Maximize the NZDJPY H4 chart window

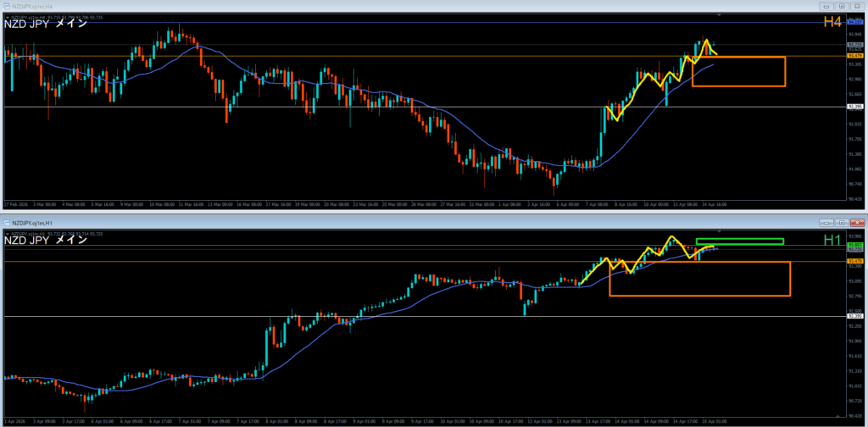[843, 6]
